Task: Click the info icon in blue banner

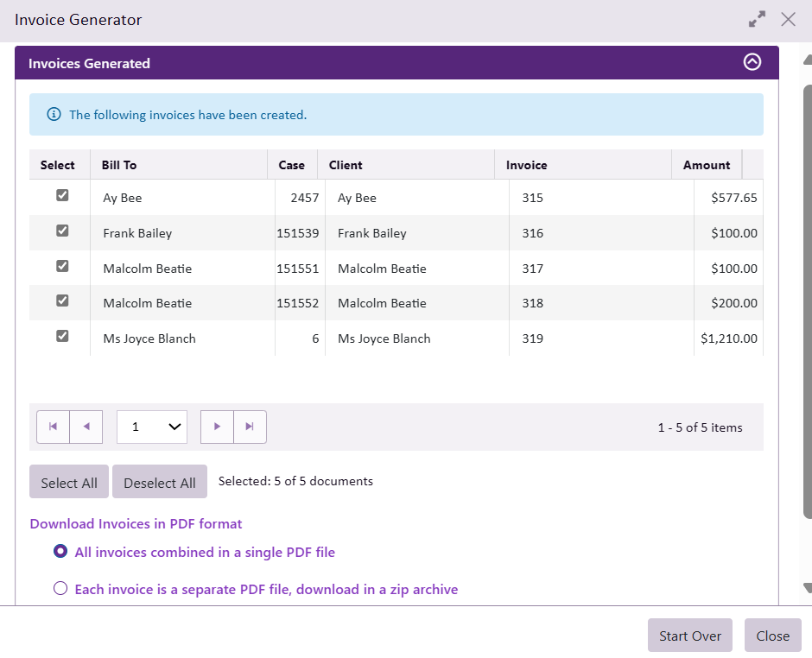Action: [x=54, y=114]
